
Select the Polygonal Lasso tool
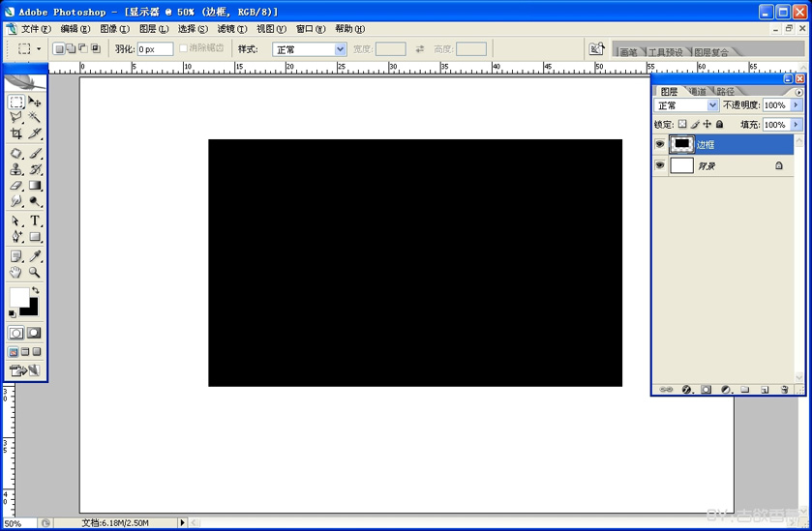pyautogui.click(x=16, y=117)
